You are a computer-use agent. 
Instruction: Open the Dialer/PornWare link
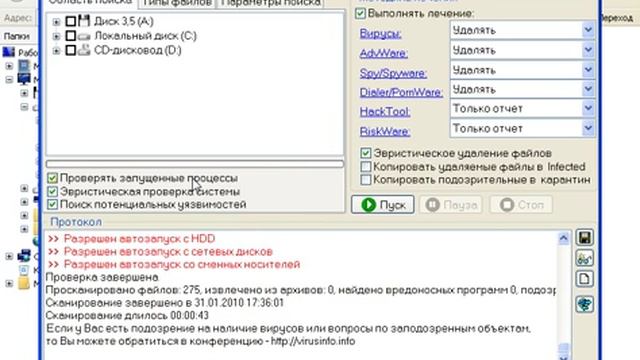pyautogui.click(x=401, y=92)
